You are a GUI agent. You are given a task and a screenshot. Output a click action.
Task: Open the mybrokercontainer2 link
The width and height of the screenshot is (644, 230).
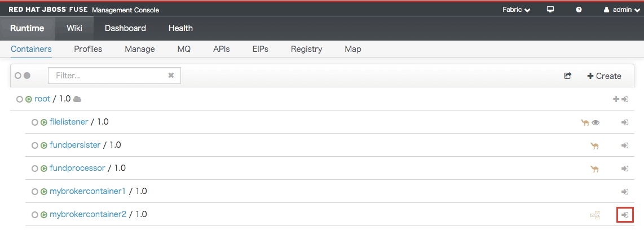tap(88, 214)
